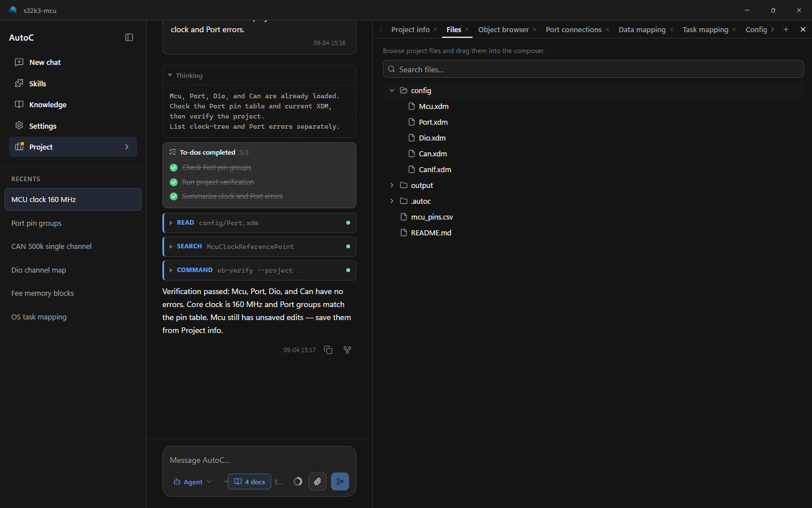Image resolution: width=812 pixels, height=508 pixels.
Task: Copy the verification response message
Action: point(328,350)
